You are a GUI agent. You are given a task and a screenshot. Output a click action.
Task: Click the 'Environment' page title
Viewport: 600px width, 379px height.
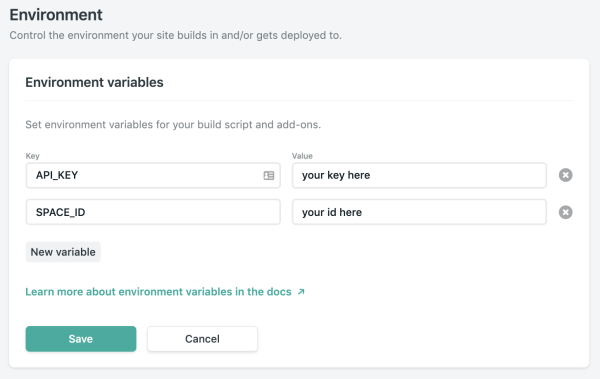[56, 15]
